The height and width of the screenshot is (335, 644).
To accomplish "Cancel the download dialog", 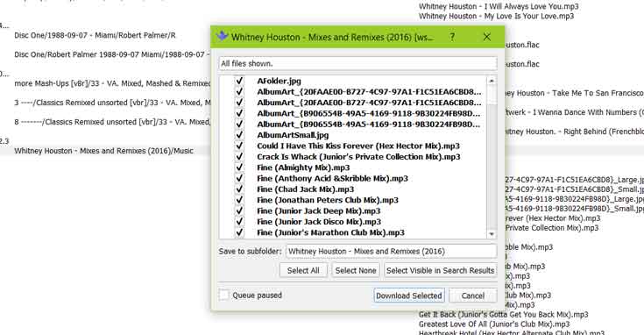I will point(473,296).
